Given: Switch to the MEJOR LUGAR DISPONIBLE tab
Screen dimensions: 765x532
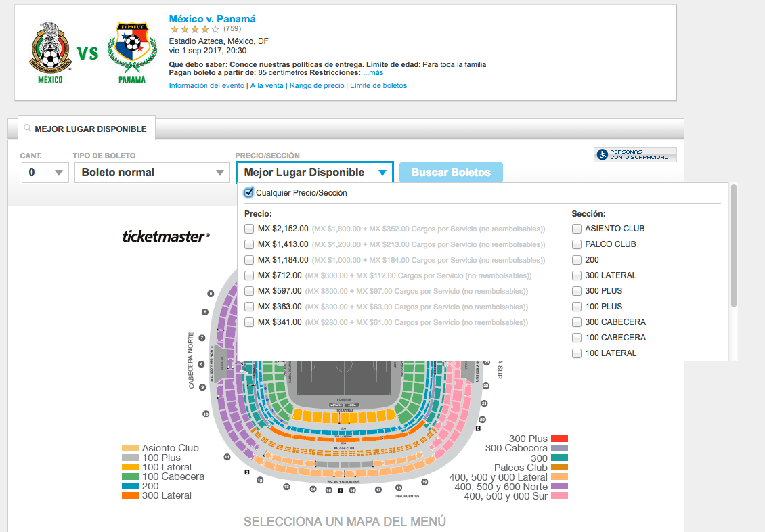Looking at the screenshot, I should pyautogui.click(x=87, y=128).
